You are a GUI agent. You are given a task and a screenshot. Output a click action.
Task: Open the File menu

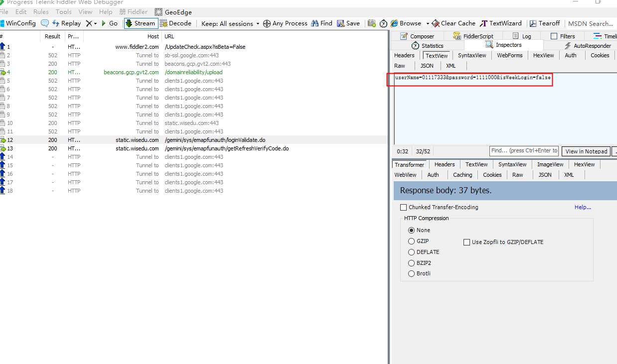coord(4,11)
